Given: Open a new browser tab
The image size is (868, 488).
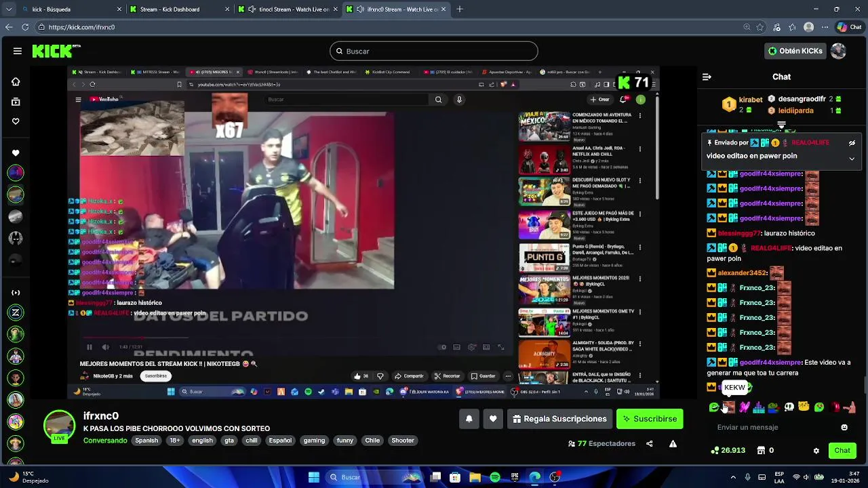Looking at the screenshot, I should [x=460, y=9].
